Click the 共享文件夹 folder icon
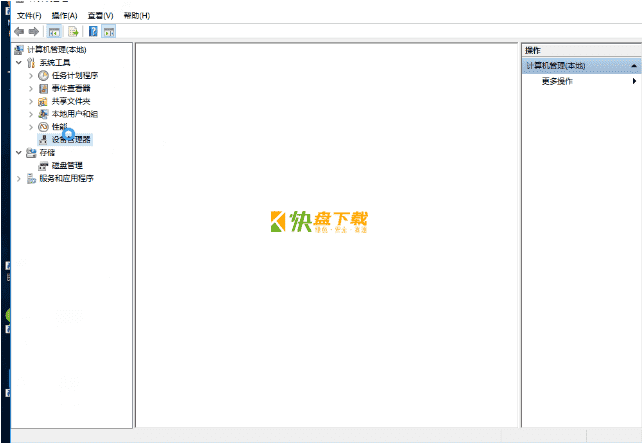 pyautogui.click(x=43, y=102)
